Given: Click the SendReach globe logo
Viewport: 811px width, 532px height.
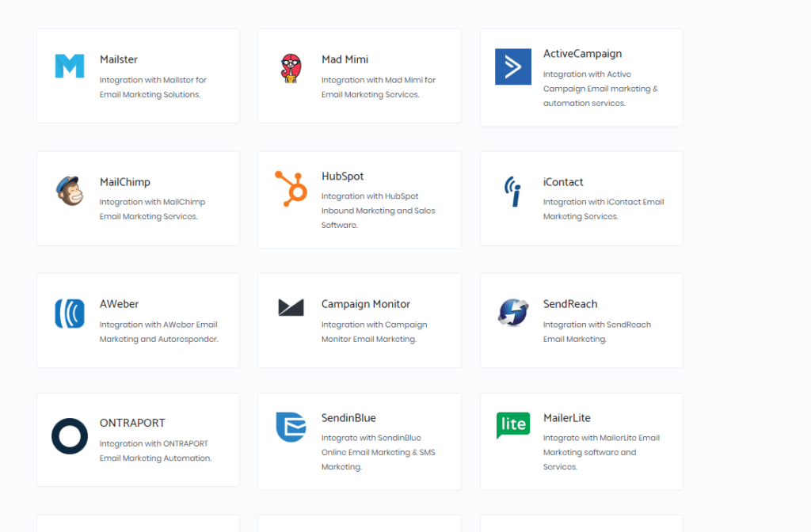Looking at the screenshot, I should pos(513,312).
